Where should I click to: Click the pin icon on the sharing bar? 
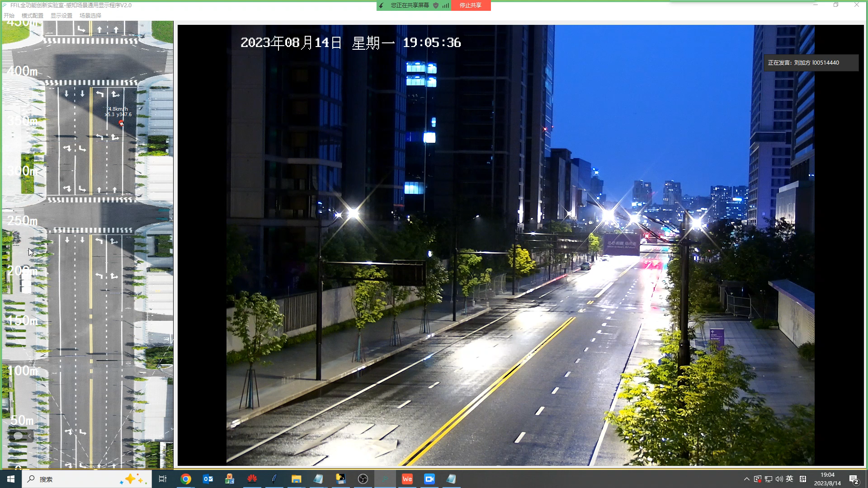382,5
